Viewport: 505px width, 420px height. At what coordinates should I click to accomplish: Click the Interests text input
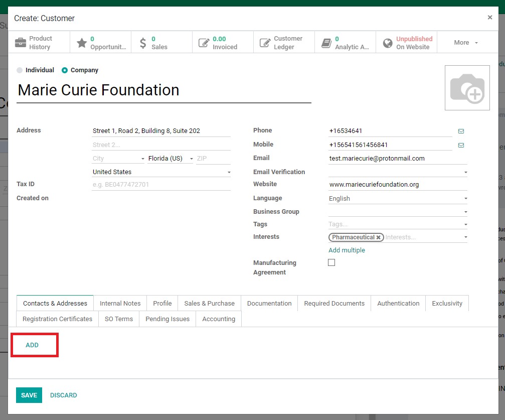(x=423, y=237)
